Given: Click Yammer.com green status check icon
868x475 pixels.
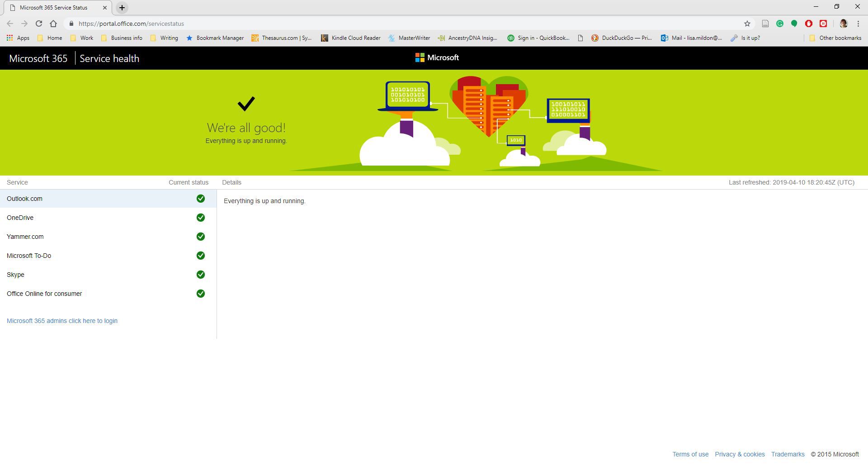Looking at the screenshot, I should point(201,237).
